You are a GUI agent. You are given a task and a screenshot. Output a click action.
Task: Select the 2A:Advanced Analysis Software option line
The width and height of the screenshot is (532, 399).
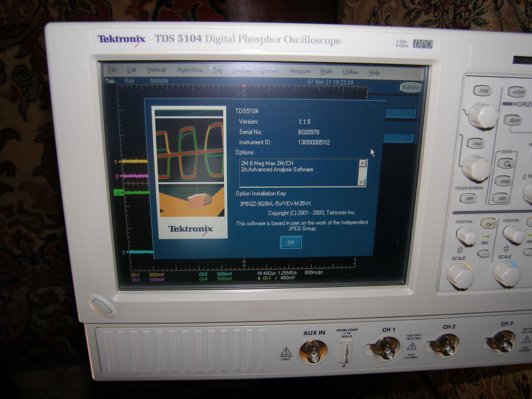(x=277, y=170)
